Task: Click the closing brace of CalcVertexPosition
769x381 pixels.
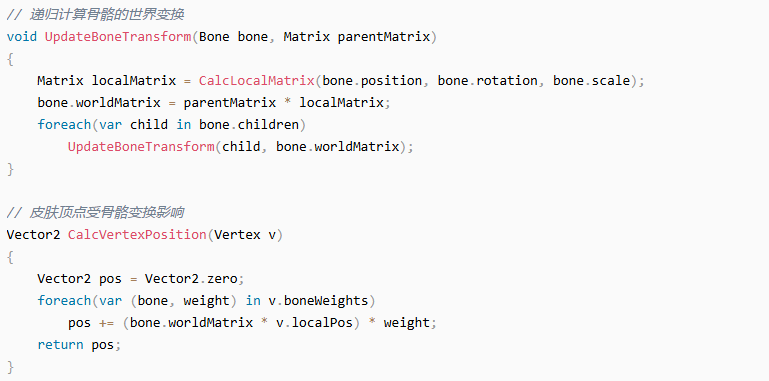Action: pos(10,367)
